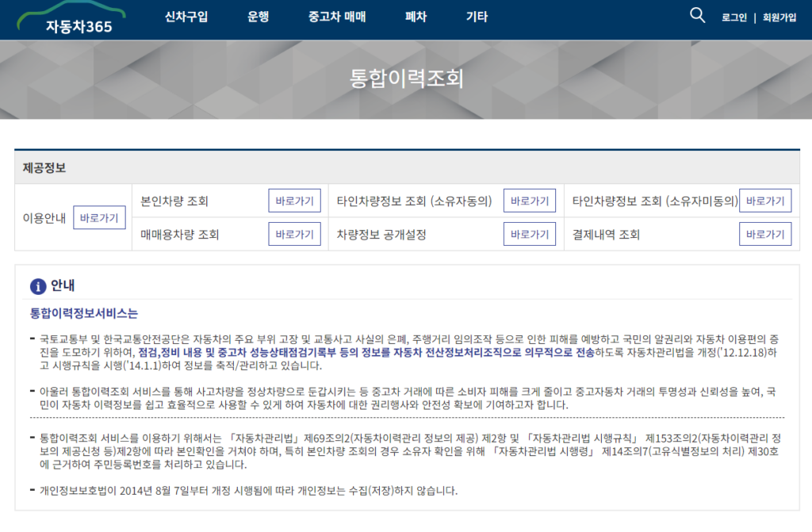Select the 기타 menu
This screenshot has width=812, height=532.
477,17
